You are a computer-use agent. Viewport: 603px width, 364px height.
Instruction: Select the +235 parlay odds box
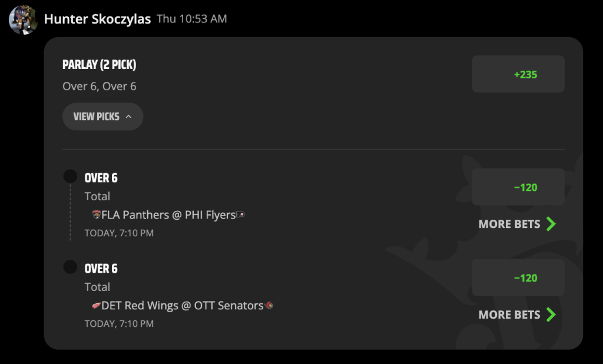(x=518, y=74)
